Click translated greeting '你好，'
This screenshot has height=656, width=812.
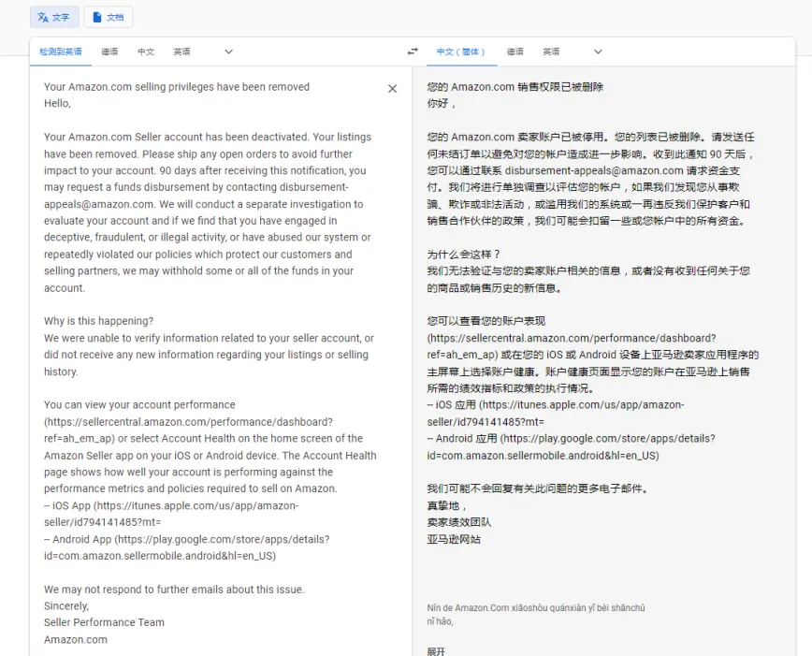(442, 104)
